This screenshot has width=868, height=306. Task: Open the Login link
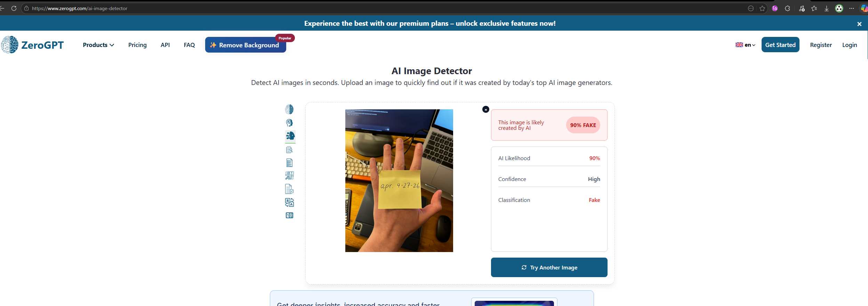tap(850, 45)
